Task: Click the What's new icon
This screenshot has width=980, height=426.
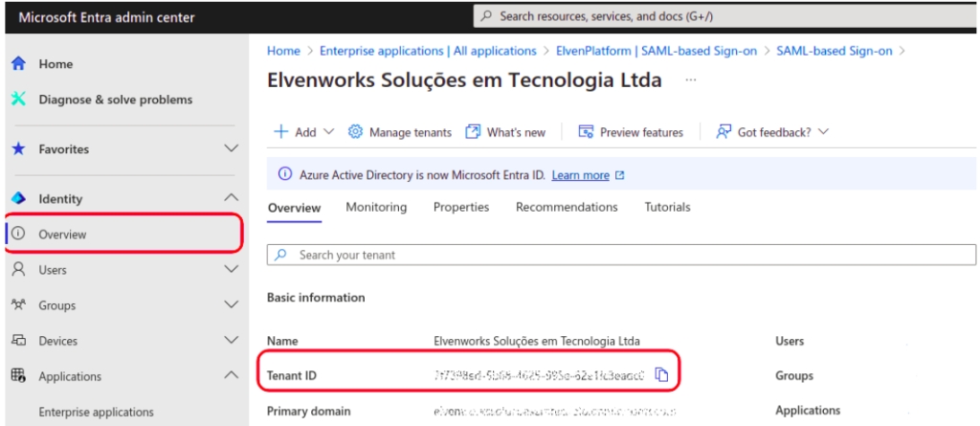Action: click(x=473, y=132)
